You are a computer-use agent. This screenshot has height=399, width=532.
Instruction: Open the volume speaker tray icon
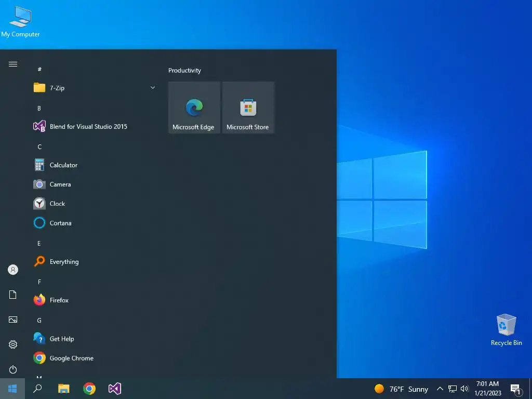(464, 389)
